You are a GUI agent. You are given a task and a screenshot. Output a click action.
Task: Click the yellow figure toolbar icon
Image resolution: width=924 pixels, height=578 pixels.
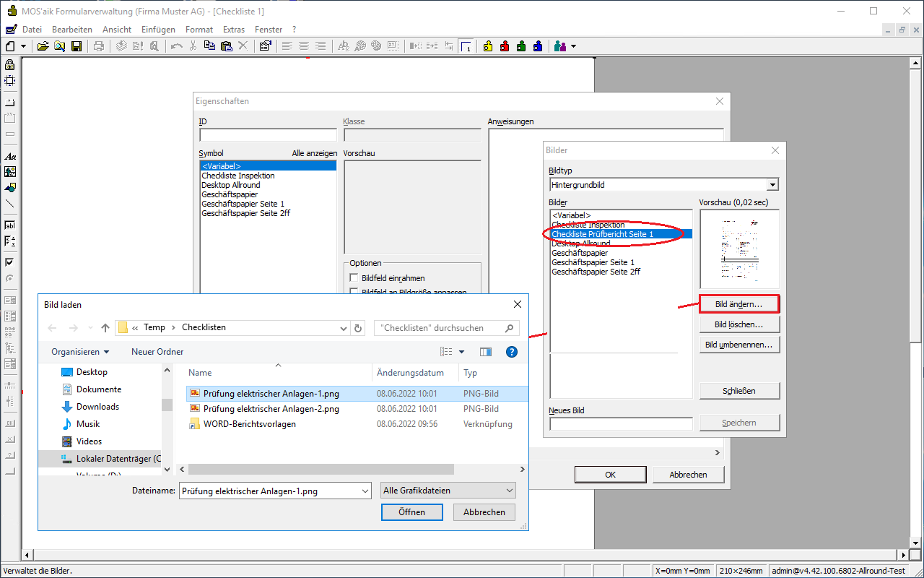pyautogui.click(x=488, y=46)
